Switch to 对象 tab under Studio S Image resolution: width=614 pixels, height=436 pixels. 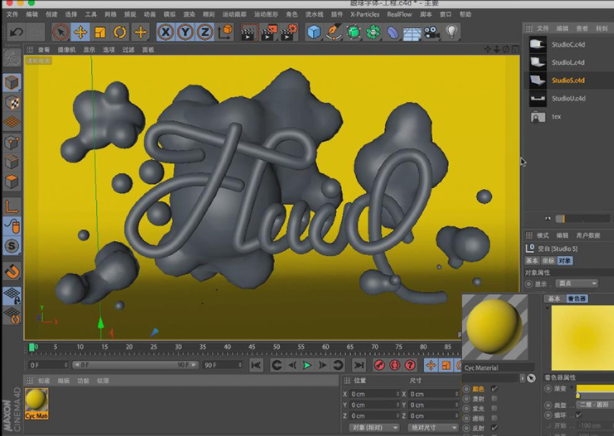[565, 261]
